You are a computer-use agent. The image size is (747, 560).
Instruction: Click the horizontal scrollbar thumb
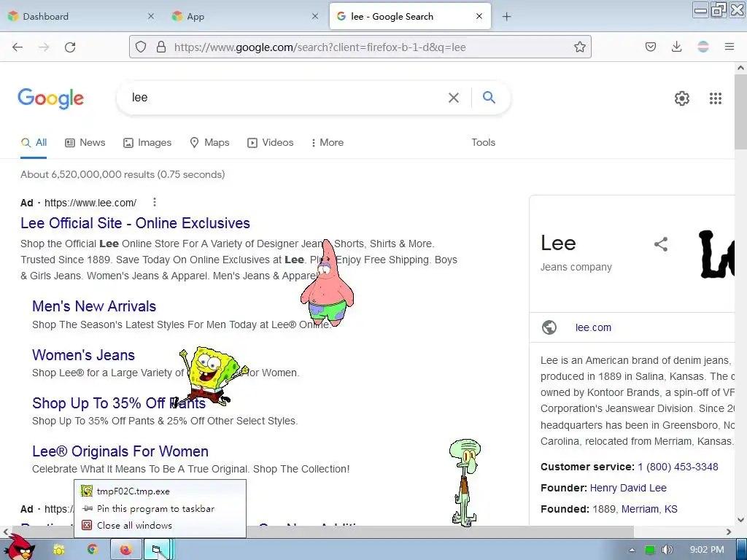pos(322,532)
